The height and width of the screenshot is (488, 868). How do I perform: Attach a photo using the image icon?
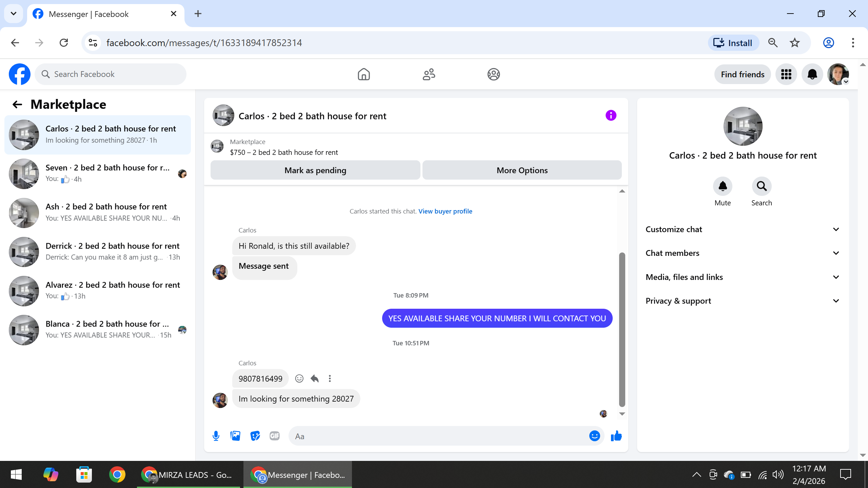pos(235,436)
